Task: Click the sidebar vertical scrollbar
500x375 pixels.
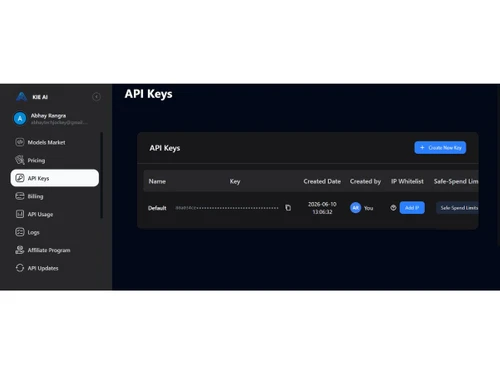Action: tap(102, 175)
